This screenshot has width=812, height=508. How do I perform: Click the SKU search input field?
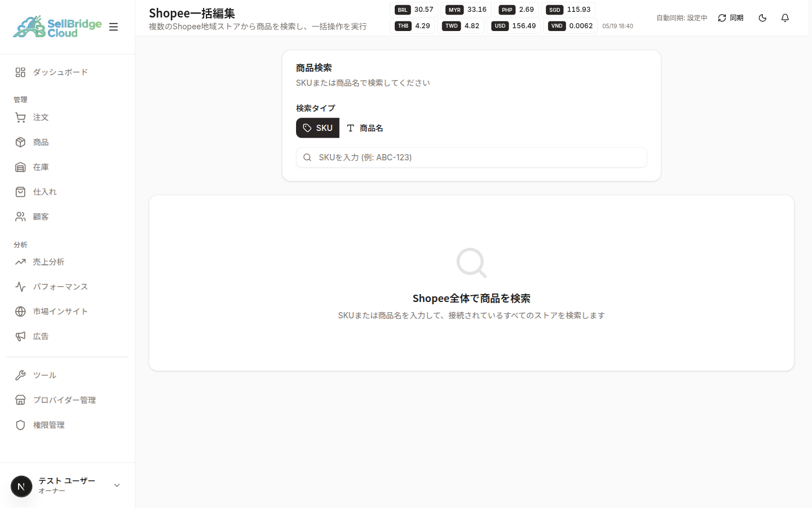click(471, 157)
